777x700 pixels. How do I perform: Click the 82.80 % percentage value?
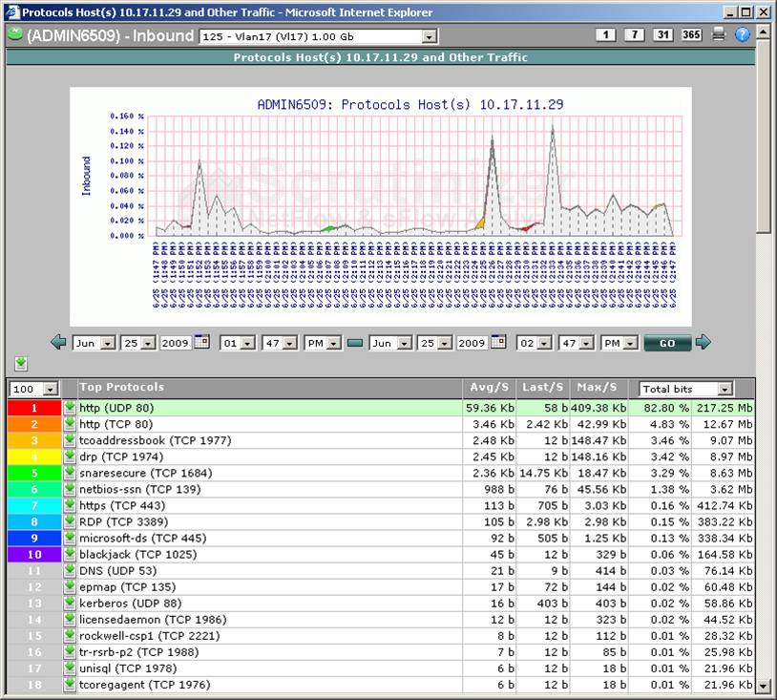[x=666, y=408]
